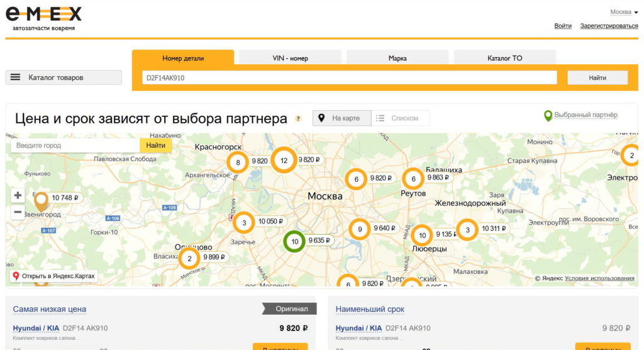The height and width of the screenshot is (350, 644).
Task: Switch to list view 'Списком'
Action: (x=400, y=118)
